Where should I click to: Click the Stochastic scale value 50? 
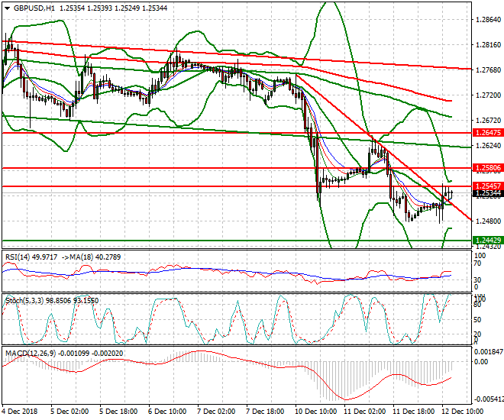477,320
